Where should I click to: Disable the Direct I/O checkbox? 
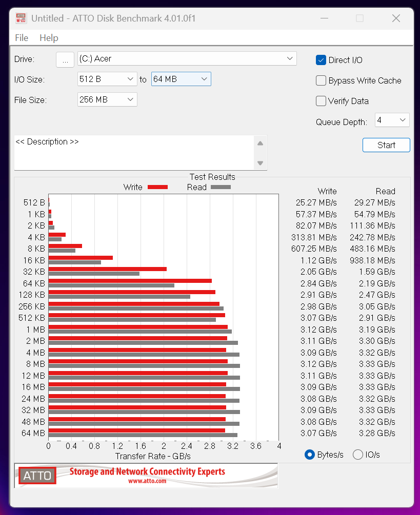click(321, 60)
